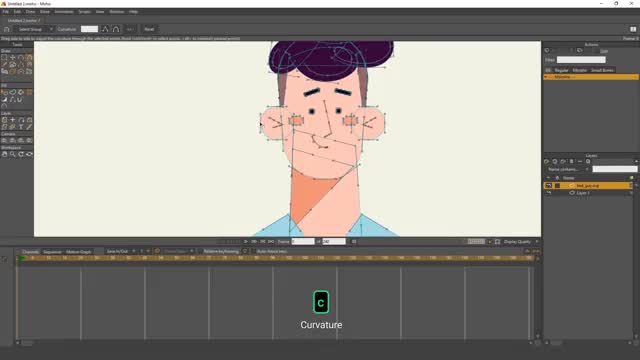The width and height of the screenshot is (640, 360).
Task: Click the Reset button in options bar
Action: [149, 29]
